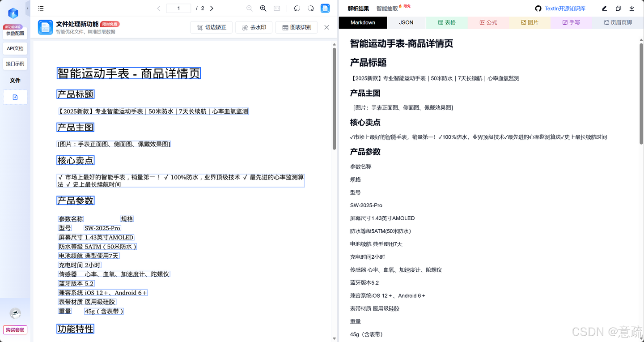Image resolution: width=644 pixels, height=342 pixels.
Task: Click the 核心卖点 heading in the result panel
Action: (x=365, y=122)
